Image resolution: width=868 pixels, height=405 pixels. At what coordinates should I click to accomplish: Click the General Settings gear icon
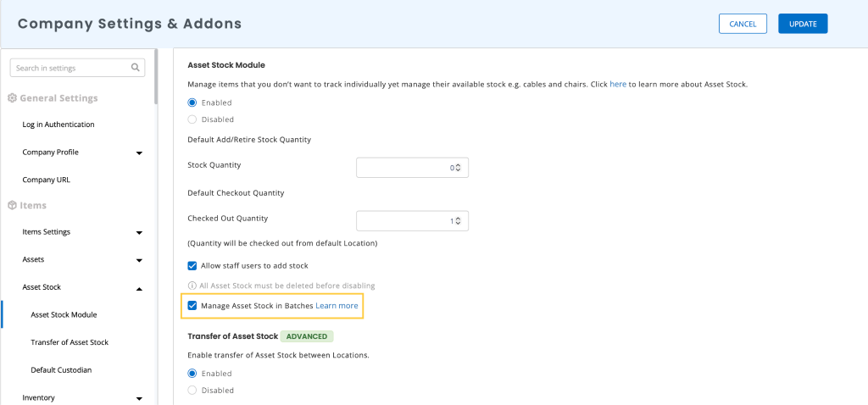click(x=12, y=98)
